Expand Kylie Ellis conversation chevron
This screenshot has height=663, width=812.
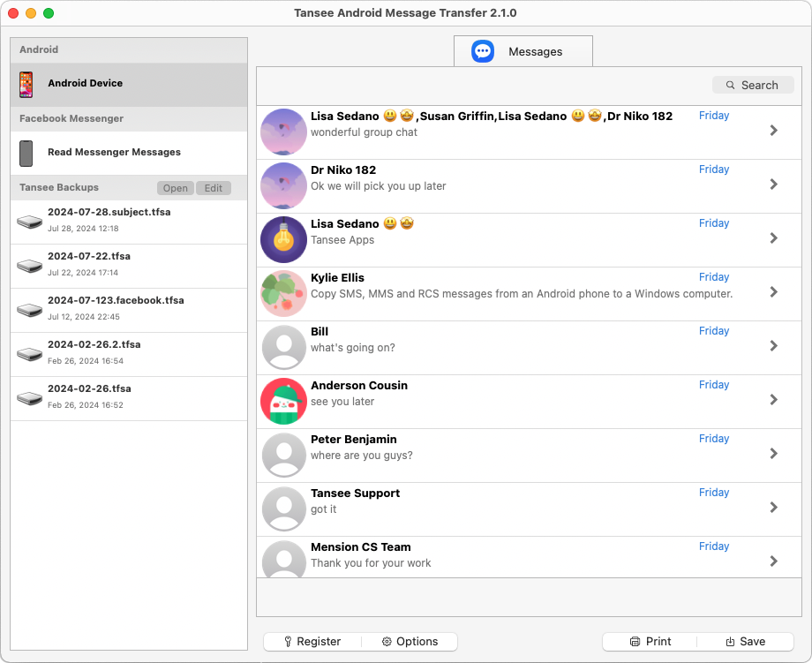tap(774, 292)
